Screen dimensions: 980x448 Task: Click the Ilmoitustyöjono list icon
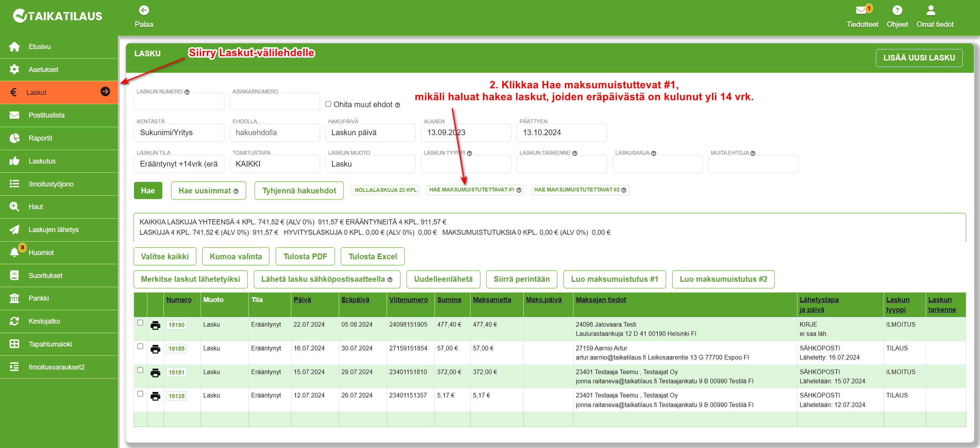point(14,184)
